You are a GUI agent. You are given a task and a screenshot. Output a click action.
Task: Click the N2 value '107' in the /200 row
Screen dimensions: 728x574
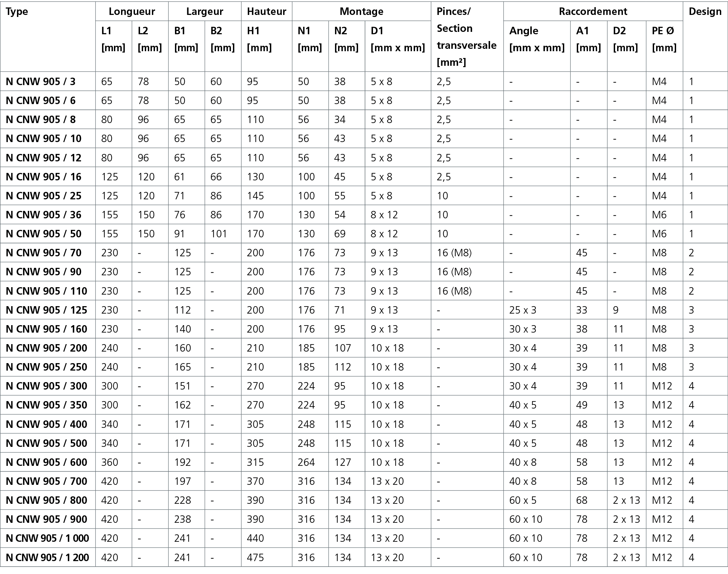tap(342, 348)
